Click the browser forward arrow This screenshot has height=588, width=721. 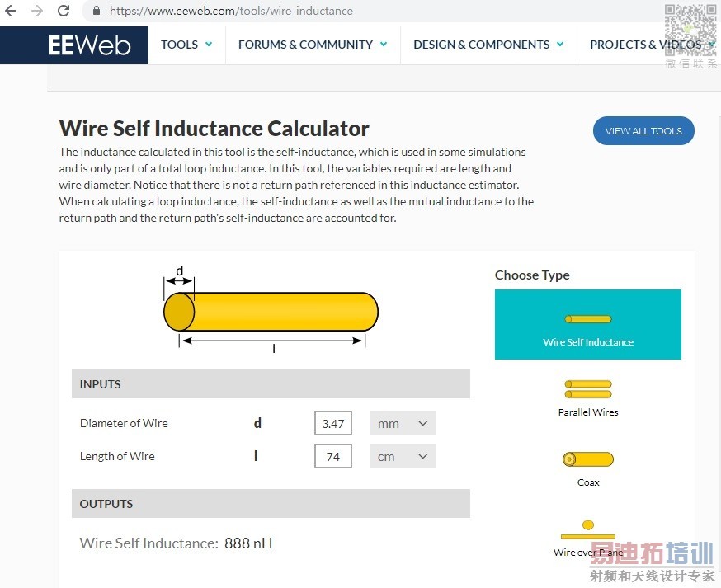[37, 11]
